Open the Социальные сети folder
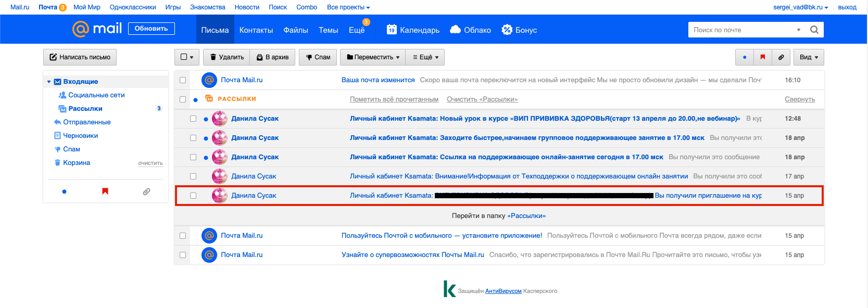The height and width of the screenshot is (308, 868). (x=96, y=95)
